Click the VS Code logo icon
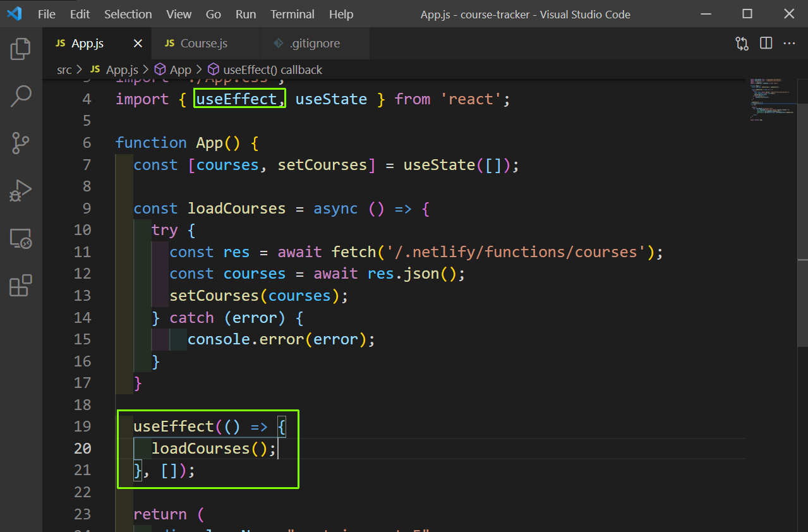 click(14, 14)
